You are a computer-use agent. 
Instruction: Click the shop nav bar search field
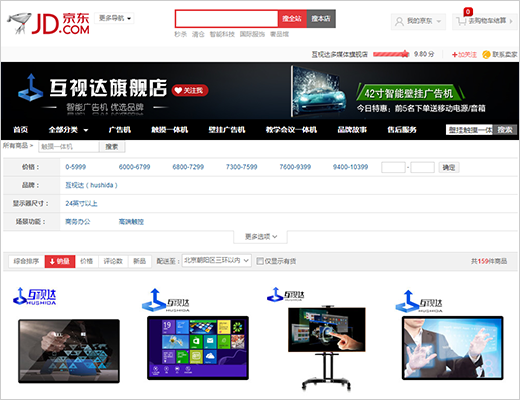469,130
